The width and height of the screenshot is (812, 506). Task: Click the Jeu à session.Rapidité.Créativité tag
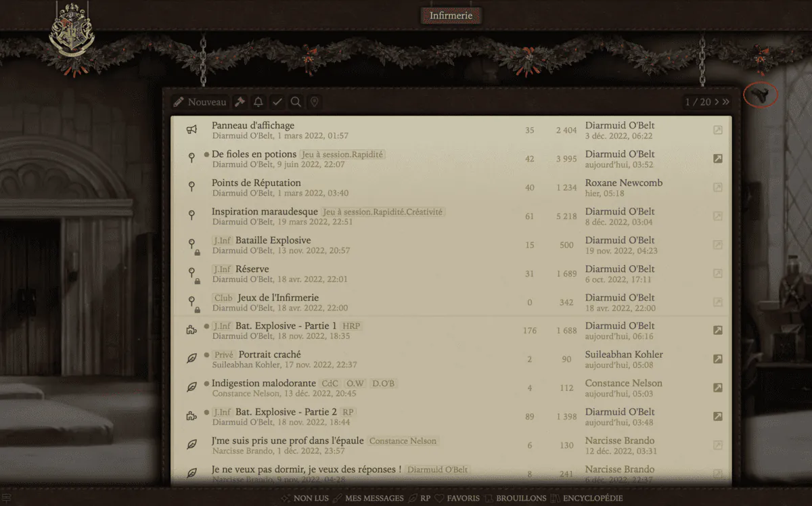383,212
